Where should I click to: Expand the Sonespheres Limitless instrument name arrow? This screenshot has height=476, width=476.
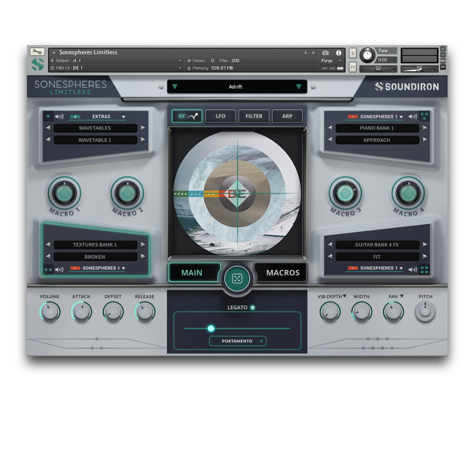click(x=53, y=53)
